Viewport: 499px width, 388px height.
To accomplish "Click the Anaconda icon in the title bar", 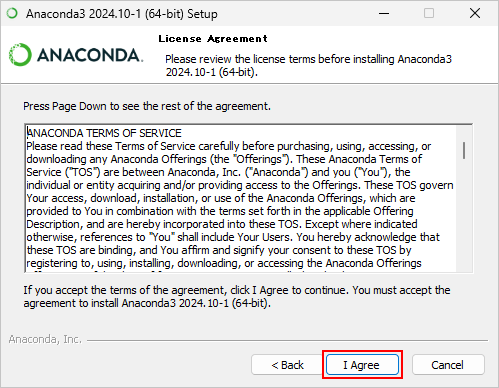I will pyautogui.click(x=12, y=14).
